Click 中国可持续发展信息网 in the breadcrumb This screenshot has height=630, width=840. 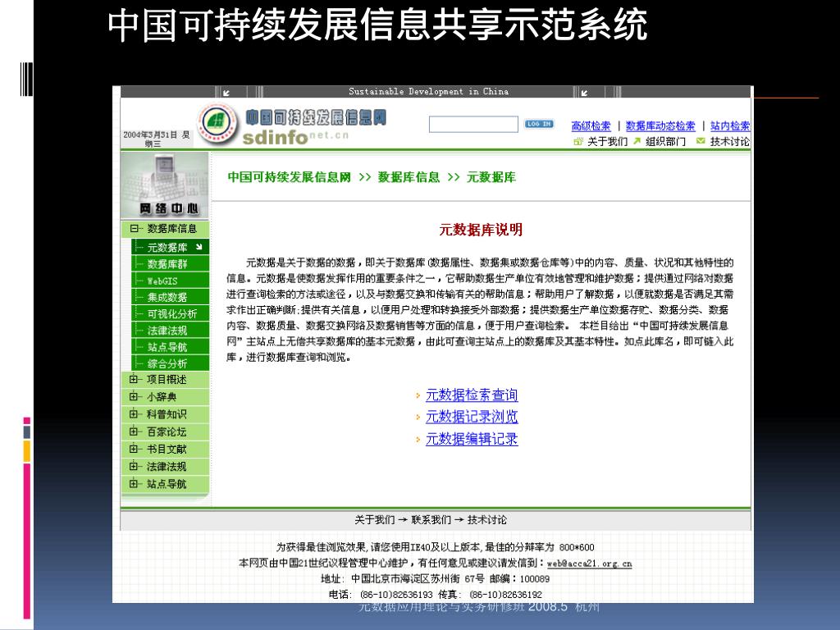tap(290, 177)
